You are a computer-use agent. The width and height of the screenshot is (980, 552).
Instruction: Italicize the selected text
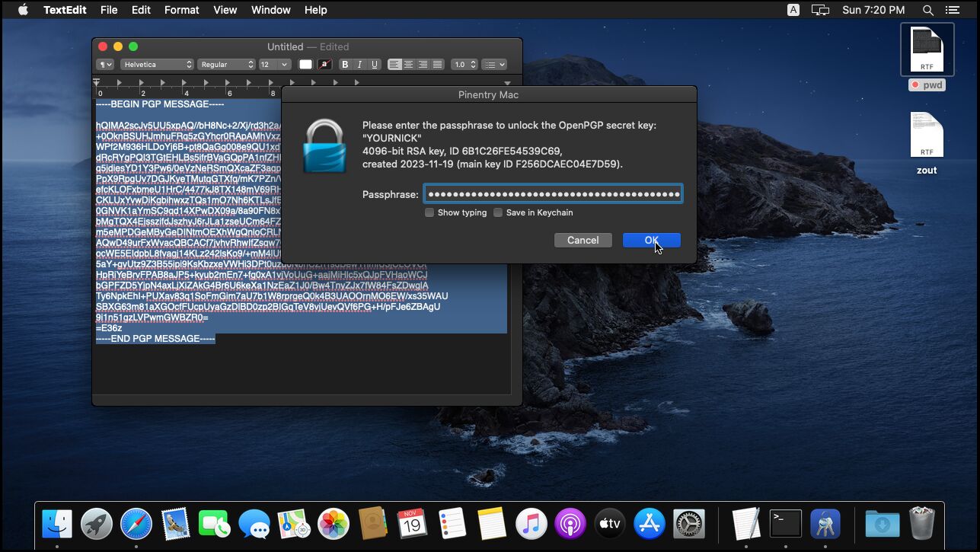[358, 64]
